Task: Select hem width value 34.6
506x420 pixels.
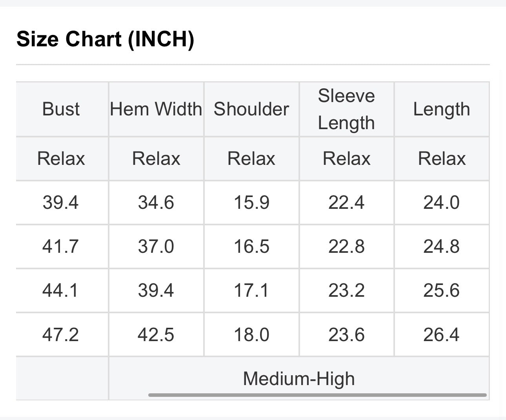Action: 156,203
